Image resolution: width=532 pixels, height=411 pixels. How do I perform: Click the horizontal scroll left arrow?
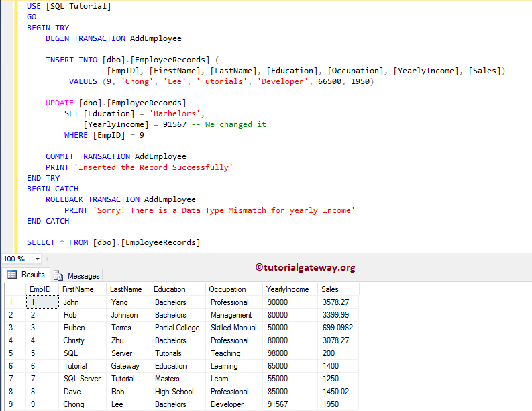tap(47, 259)
